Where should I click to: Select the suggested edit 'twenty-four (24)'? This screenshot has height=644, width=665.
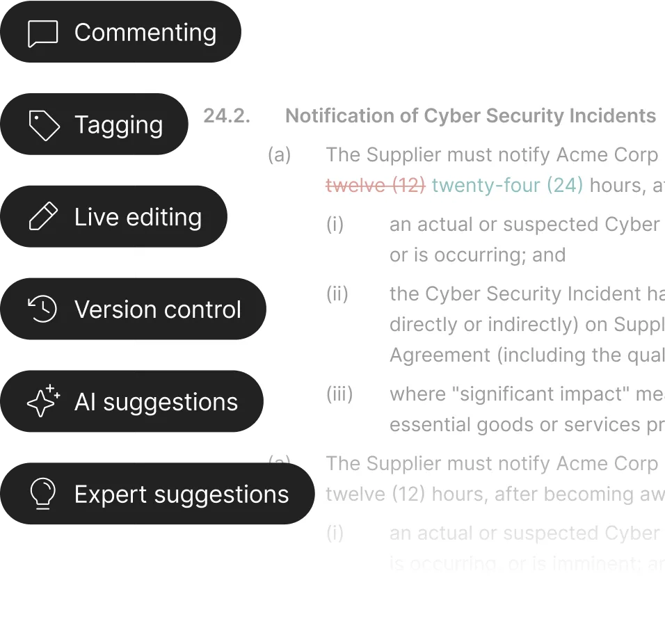tap(506, 185)
